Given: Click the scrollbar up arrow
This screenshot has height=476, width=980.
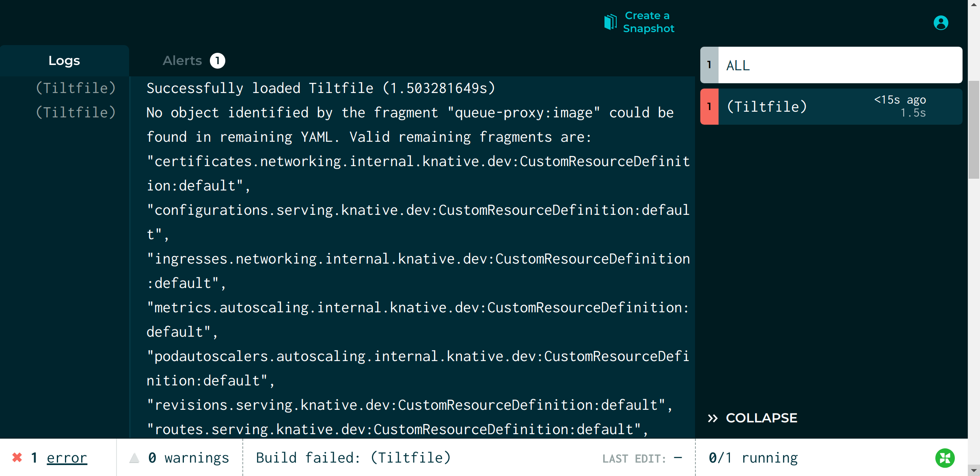Looking at the screenshot, I should tap(974, 4).
